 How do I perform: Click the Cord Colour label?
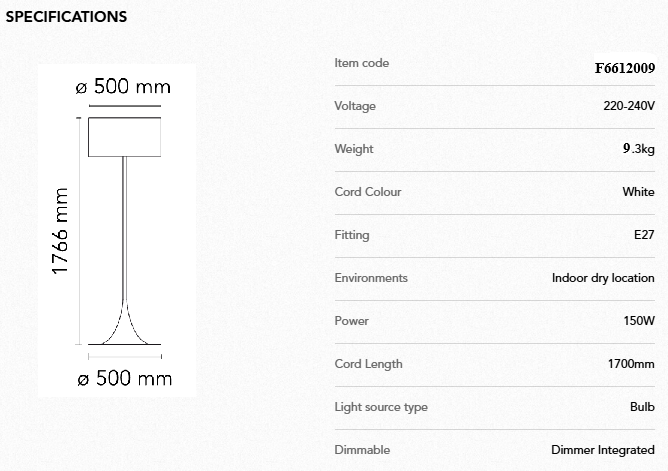point(368,192)
